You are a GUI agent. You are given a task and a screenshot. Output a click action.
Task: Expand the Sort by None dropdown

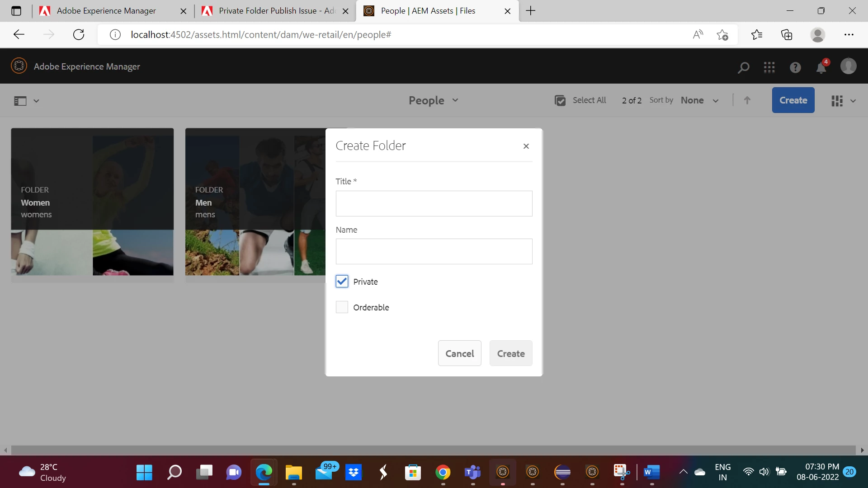[x=699, y=100]
